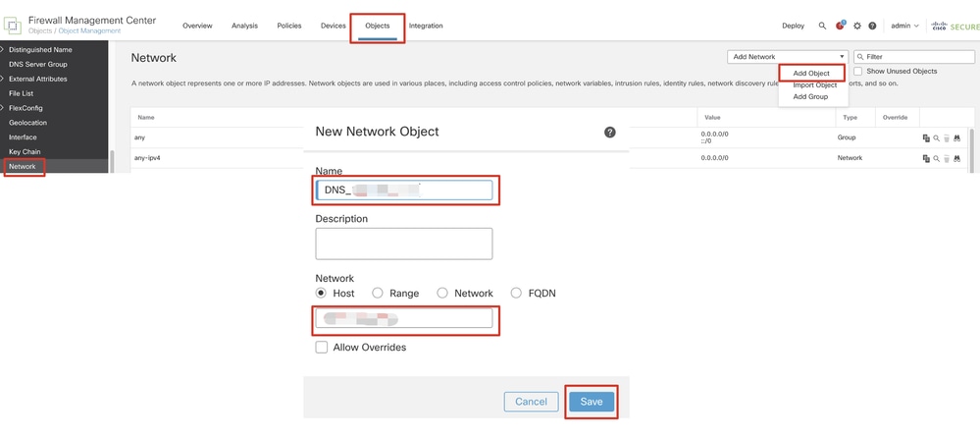Click the 'any' name cell

(x=140, y=137)
